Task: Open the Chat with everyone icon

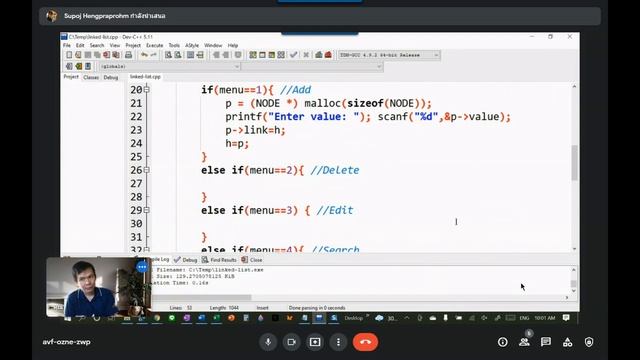Action: click(x=546, y=342)
